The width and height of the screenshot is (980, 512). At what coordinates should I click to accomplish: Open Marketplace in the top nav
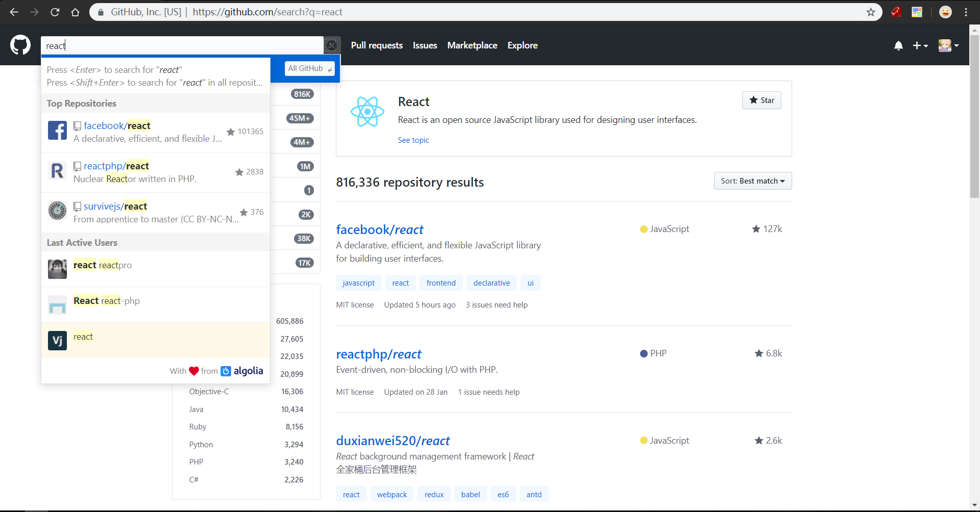click(x=472, y=45)
